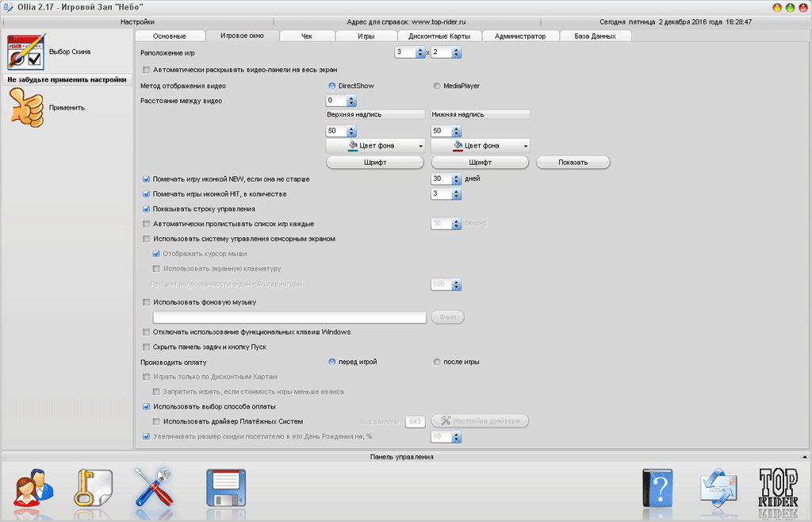The image size is (812, 522).
Task: Switch to the Игровое окно tab
Action: (242, 36)
